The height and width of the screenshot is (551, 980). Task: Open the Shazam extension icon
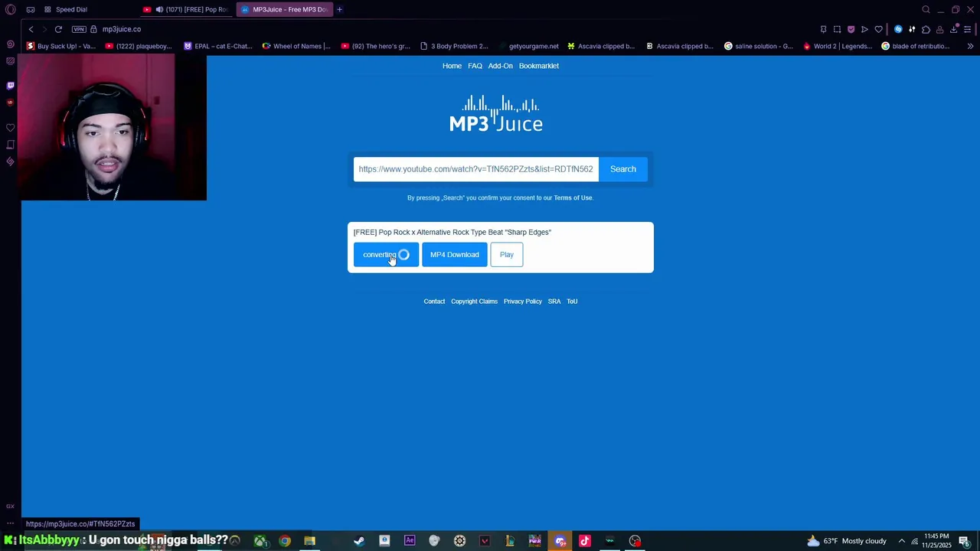pyautogui.click(x=898, y=29)
